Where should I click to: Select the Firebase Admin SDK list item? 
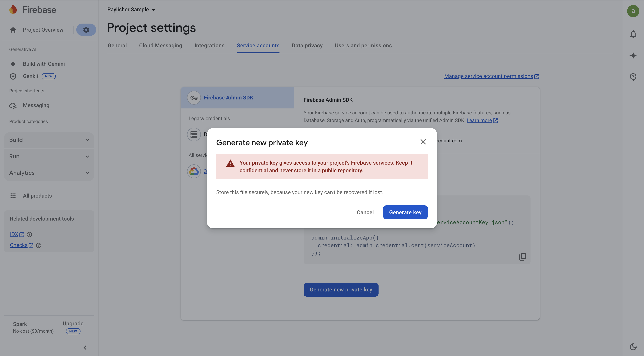237,98
